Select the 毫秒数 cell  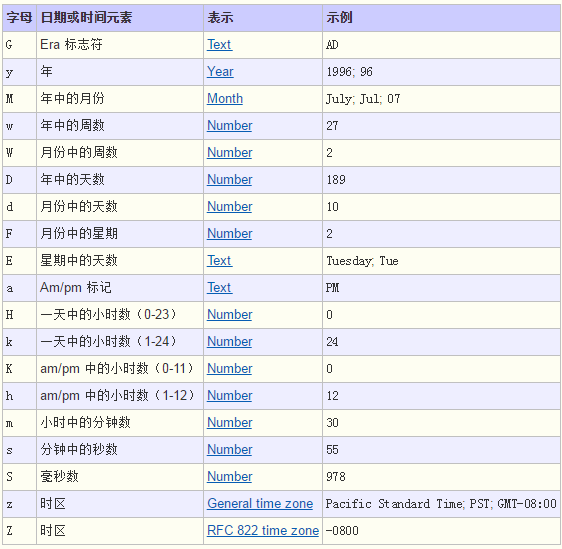pos(120,477)
